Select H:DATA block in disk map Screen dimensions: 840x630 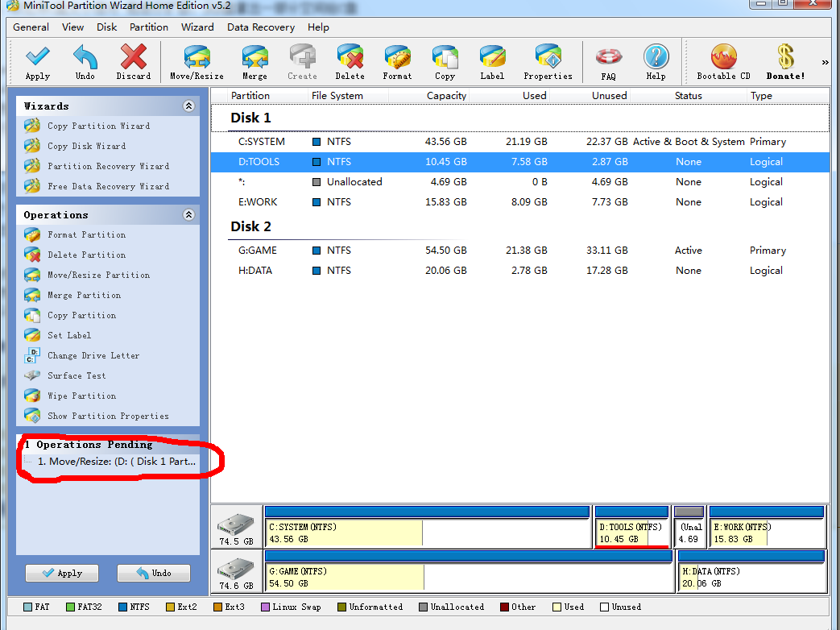click(751, 572)
